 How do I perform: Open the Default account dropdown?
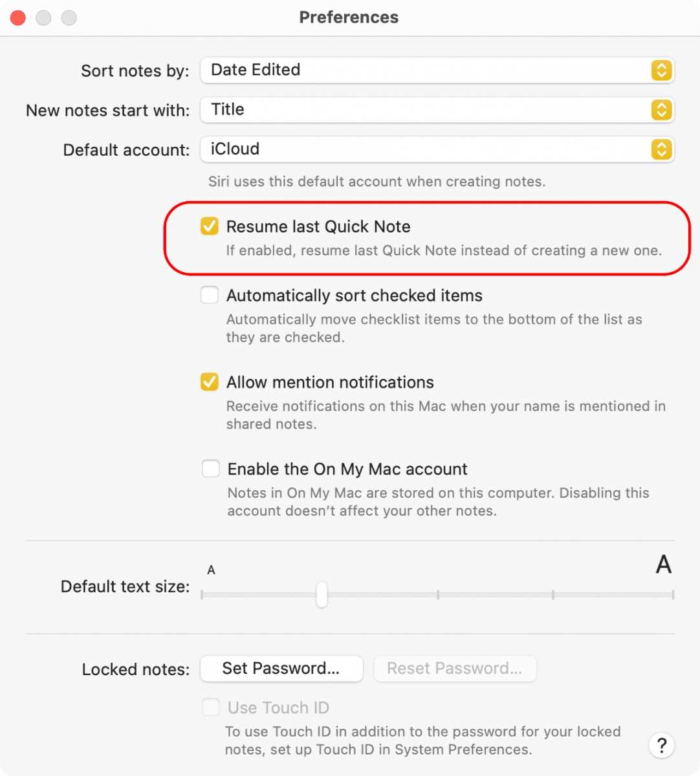[x=437, y=149]
